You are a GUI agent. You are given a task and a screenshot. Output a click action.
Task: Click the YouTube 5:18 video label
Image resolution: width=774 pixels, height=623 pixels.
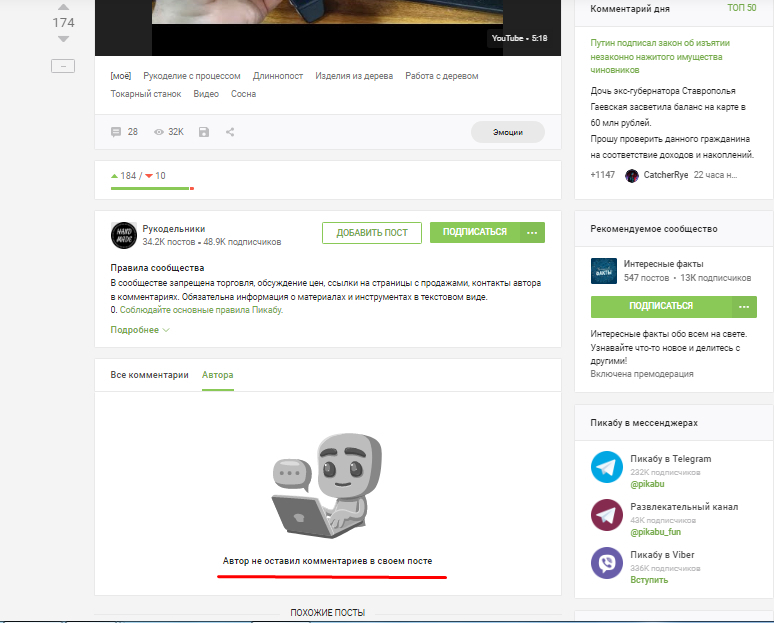point(519,38)
